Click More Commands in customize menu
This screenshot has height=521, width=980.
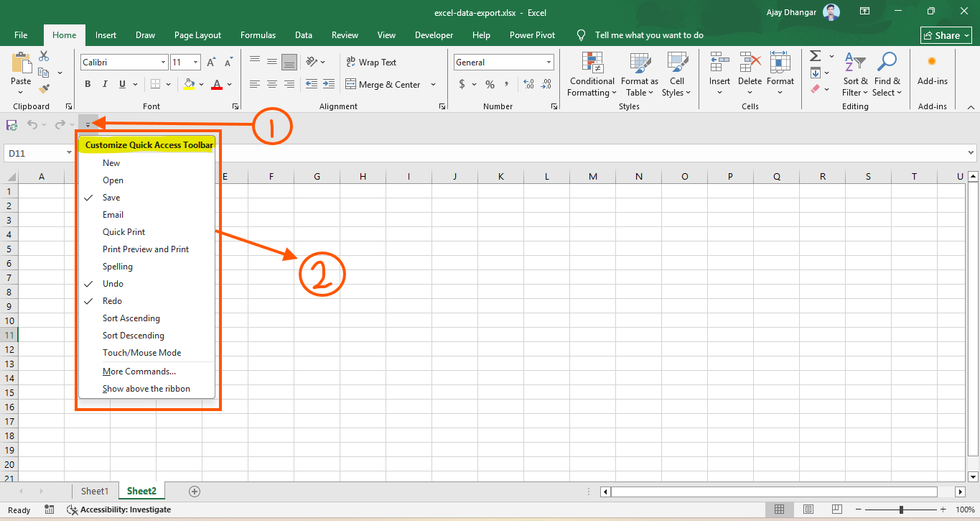tap(146, 372)
